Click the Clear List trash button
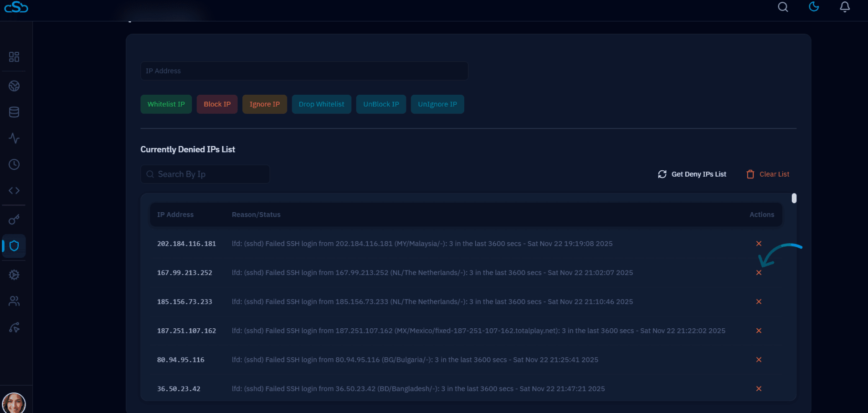This screenshot has height=413, width=868. coord(768,174)
